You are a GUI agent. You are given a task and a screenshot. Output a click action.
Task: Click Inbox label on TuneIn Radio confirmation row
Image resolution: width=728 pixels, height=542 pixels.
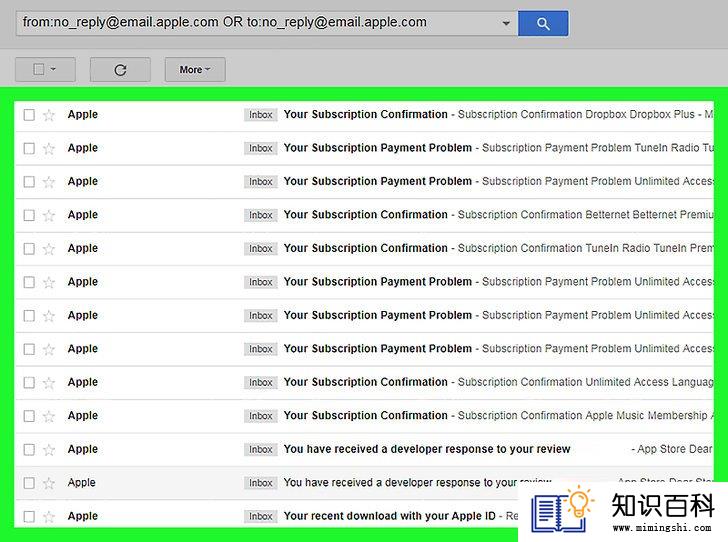260,248
